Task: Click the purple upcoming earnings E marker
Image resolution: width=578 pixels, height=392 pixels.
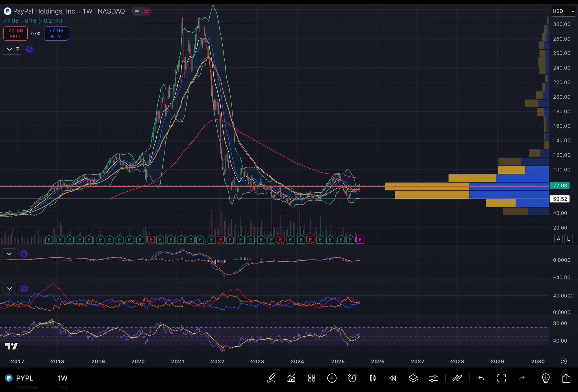Action: (x=360, y=240)
